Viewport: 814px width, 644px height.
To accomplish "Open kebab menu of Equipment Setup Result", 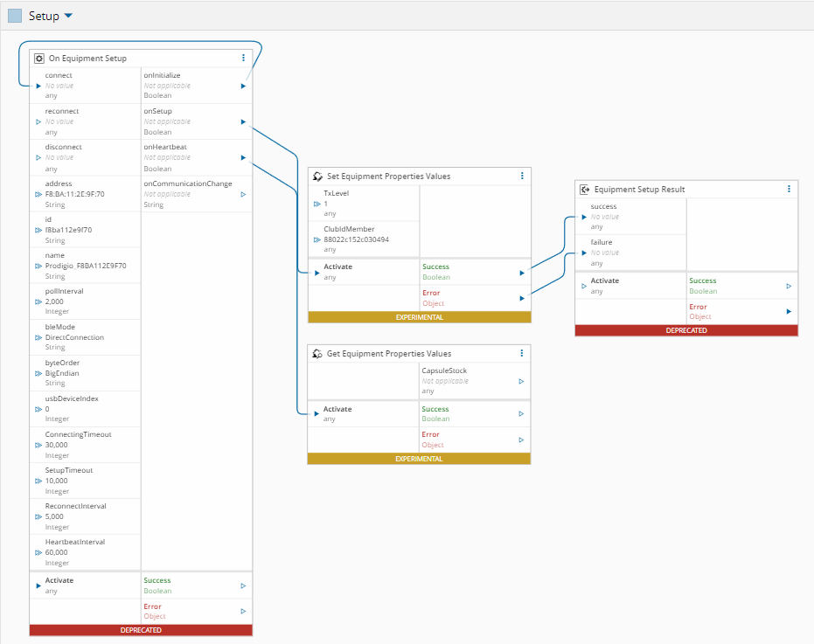I will 789,189.
